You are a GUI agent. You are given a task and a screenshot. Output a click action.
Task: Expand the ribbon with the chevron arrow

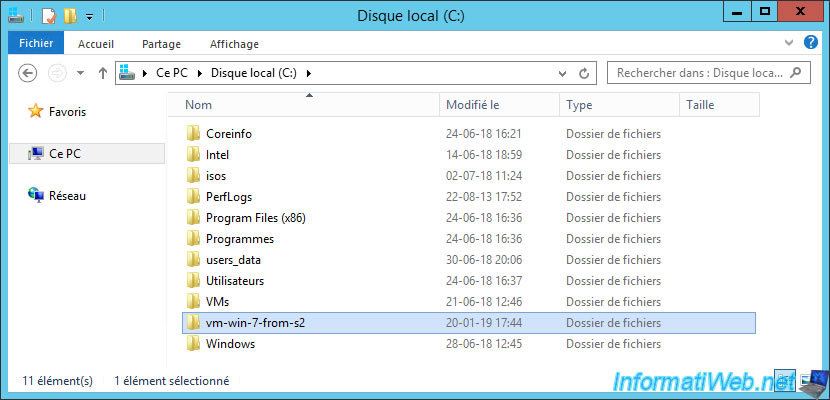[787, 44]
